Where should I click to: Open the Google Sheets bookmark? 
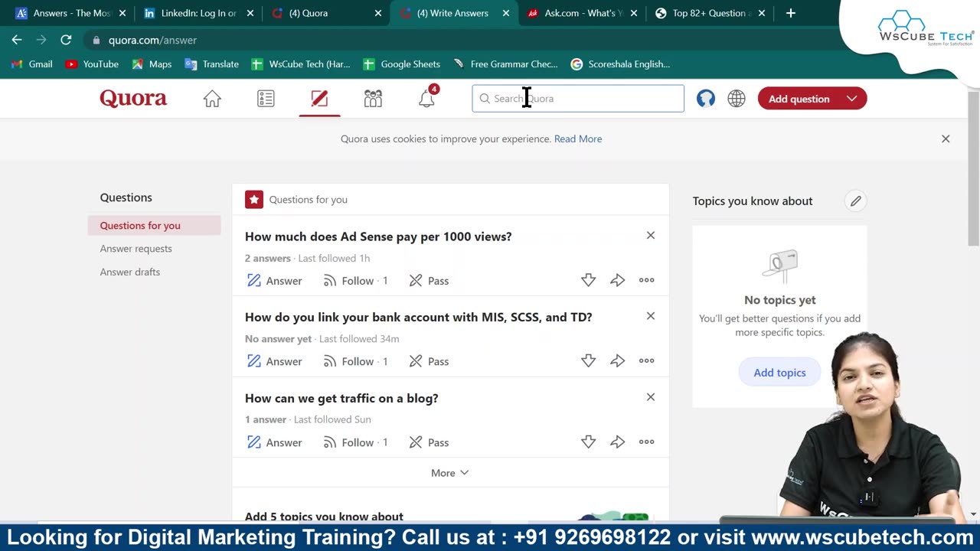(401, 64)
